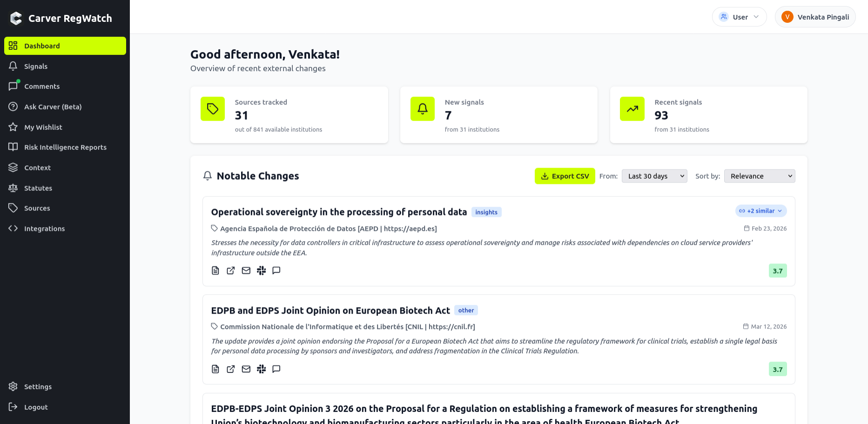Viewport: 868px width, 424px height.
Task: Open document icon on Operational sovereignty card
Action: point(215,271)
